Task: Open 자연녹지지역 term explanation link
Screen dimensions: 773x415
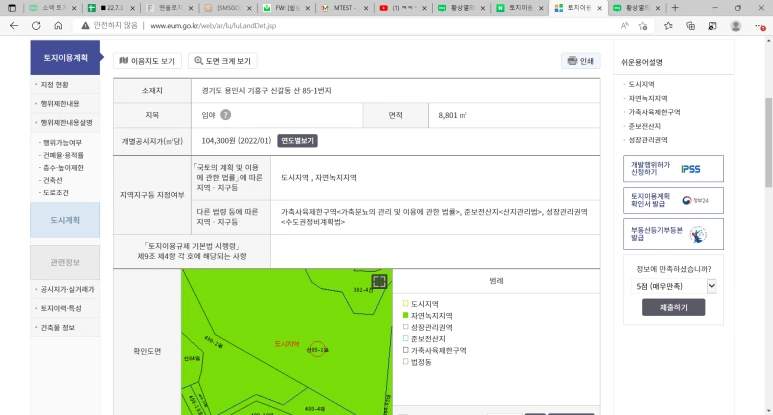Action: 648,98
